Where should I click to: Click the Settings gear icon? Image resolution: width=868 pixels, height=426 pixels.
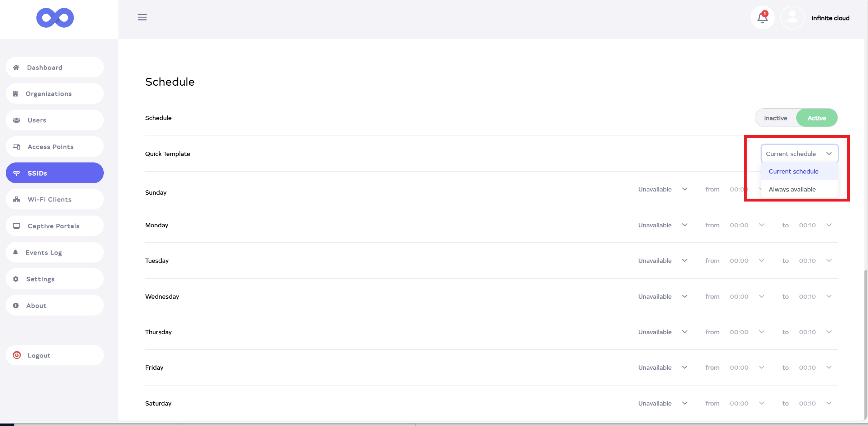tap(16, 279)
